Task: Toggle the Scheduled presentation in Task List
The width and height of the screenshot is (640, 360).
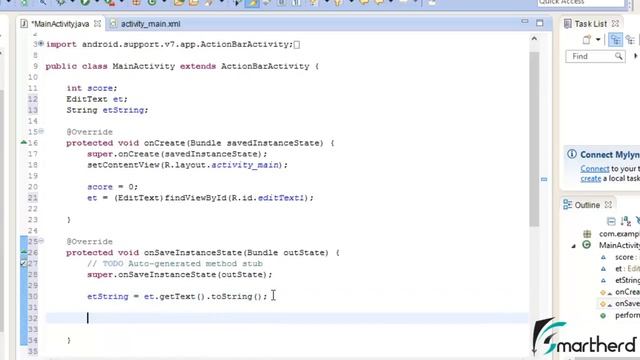Action: click(630, 40)
